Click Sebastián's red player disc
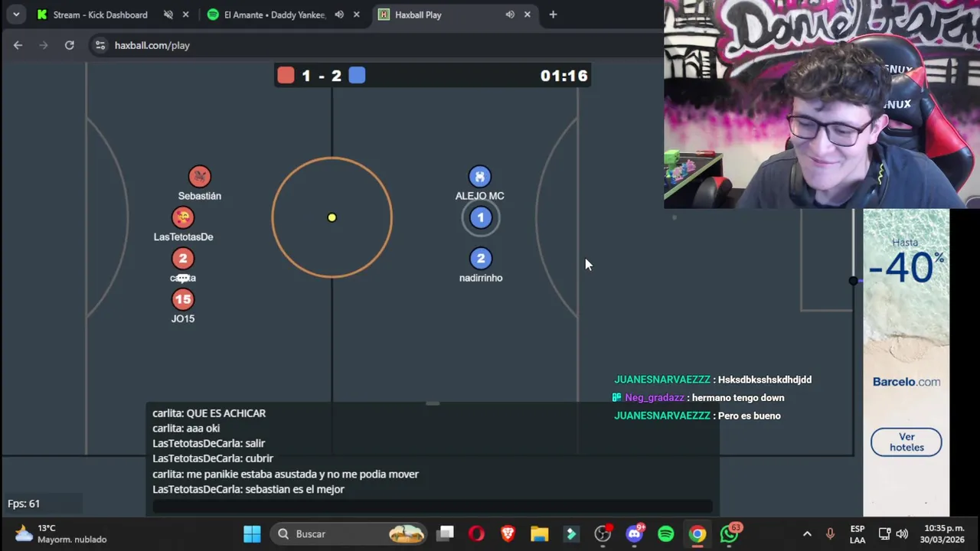 pos(199,177)
